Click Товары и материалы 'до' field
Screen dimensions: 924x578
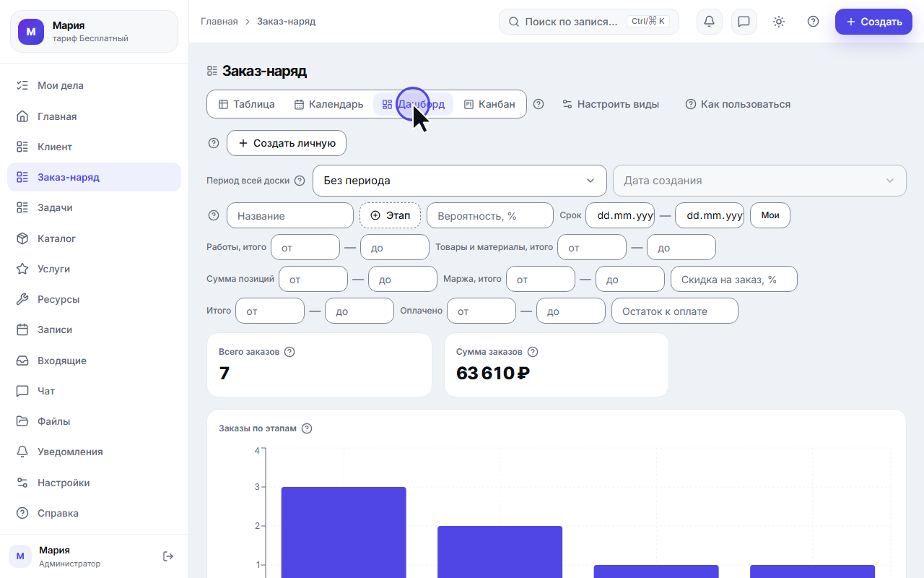click(681, 247)
